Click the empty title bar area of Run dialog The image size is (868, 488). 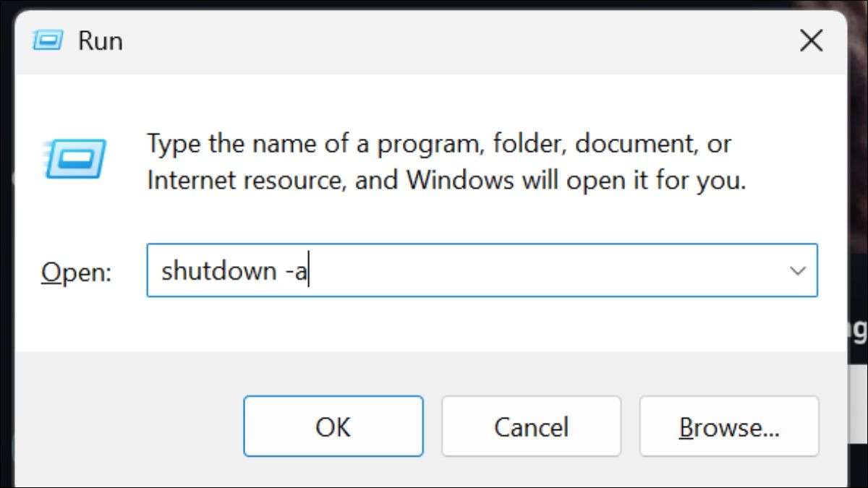(434, 41)
